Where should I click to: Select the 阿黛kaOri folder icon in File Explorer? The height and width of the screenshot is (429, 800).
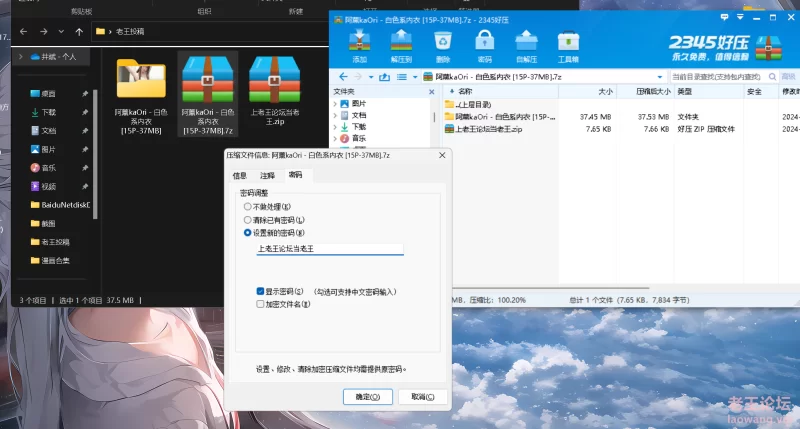point(141,78)
